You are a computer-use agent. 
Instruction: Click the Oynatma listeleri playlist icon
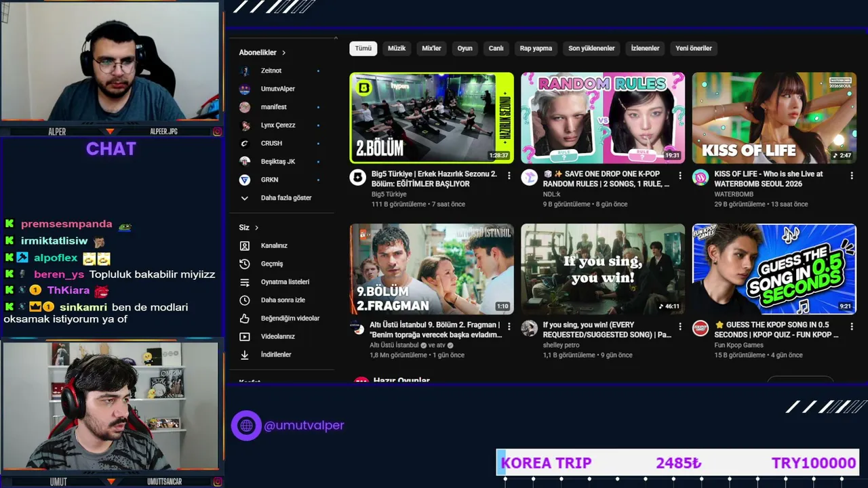tap(245, 282)
